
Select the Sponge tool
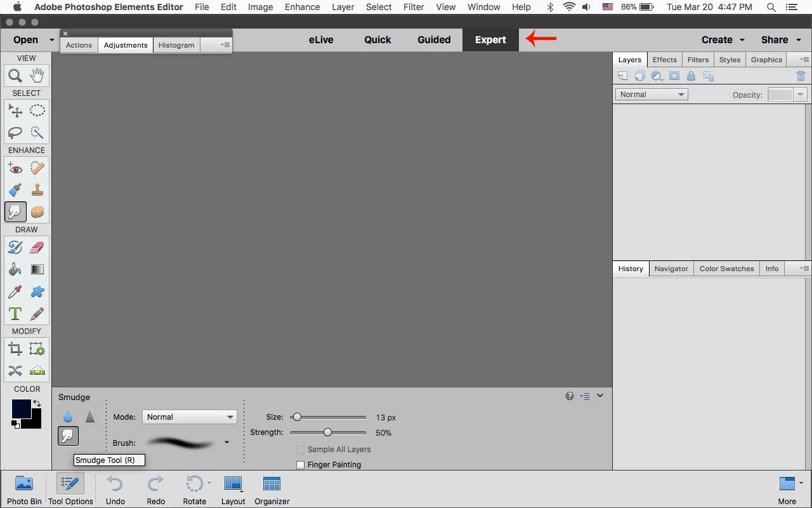37,211
